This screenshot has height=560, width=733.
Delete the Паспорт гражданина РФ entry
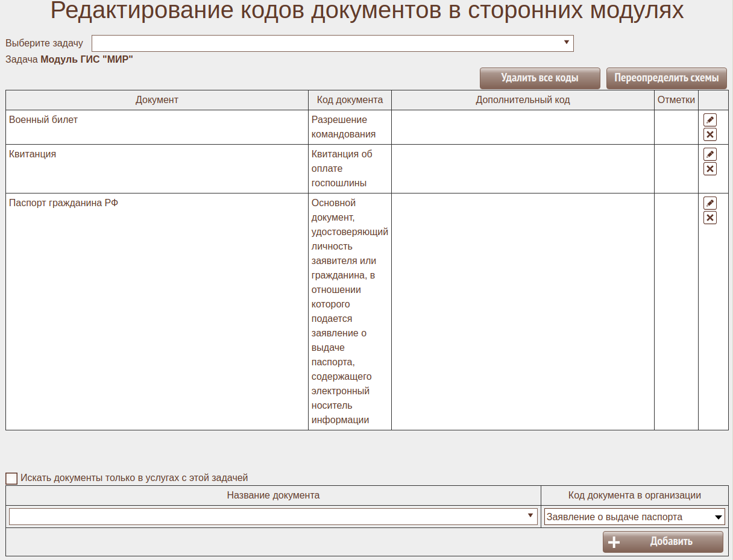[x=710, y=218]
